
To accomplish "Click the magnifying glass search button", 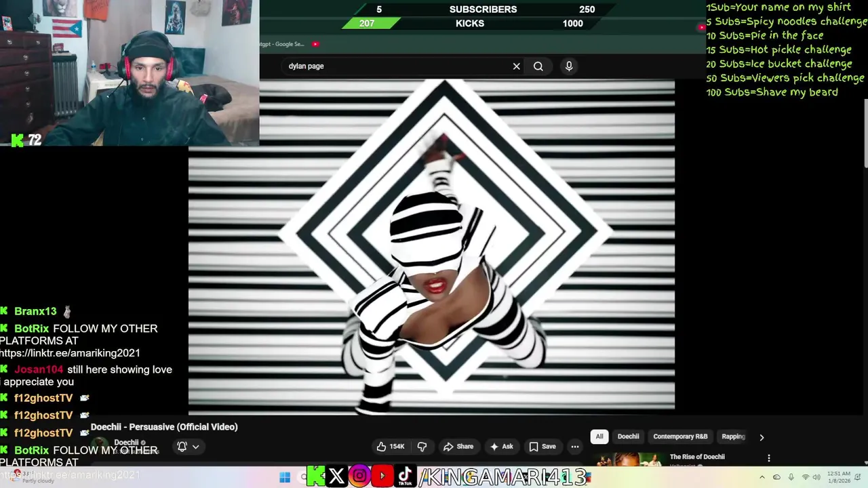I will (x=538, y=66).
